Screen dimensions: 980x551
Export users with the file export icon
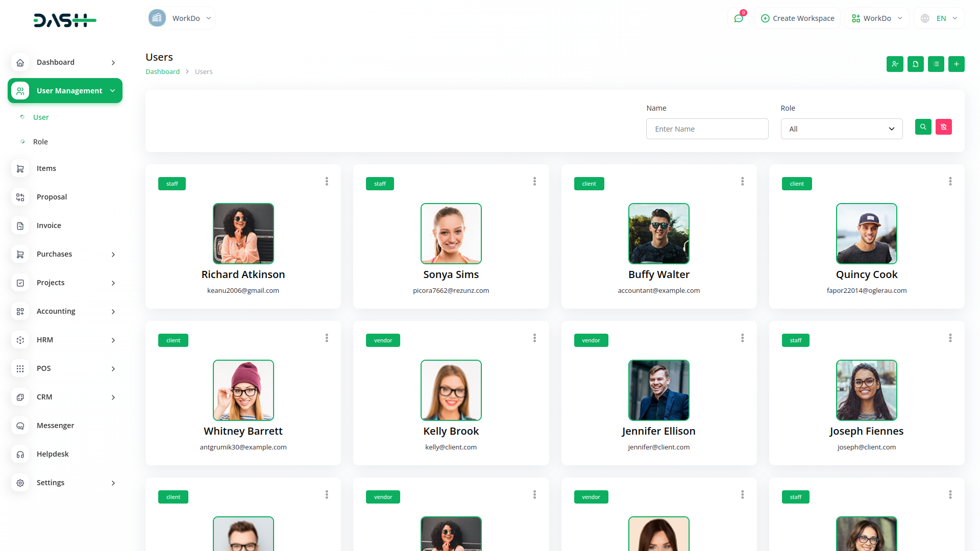(x=915, y=64)
